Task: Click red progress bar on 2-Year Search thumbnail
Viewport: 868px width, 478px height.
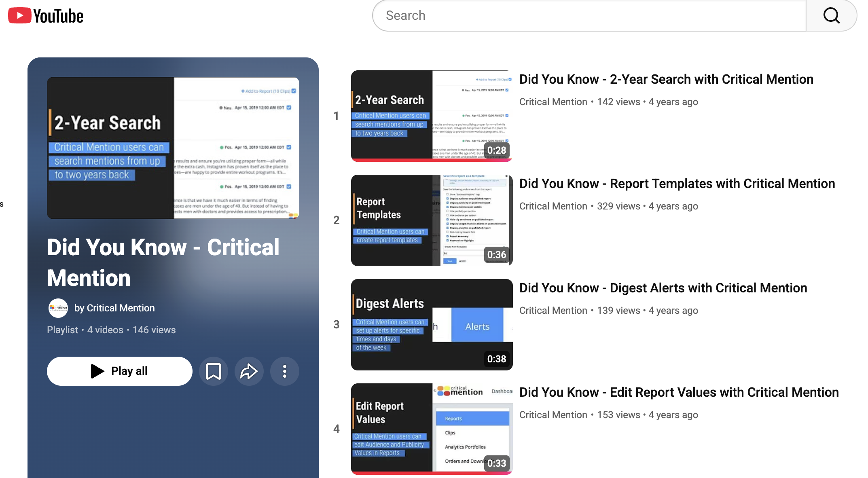Action: click(x=432, y=160)
